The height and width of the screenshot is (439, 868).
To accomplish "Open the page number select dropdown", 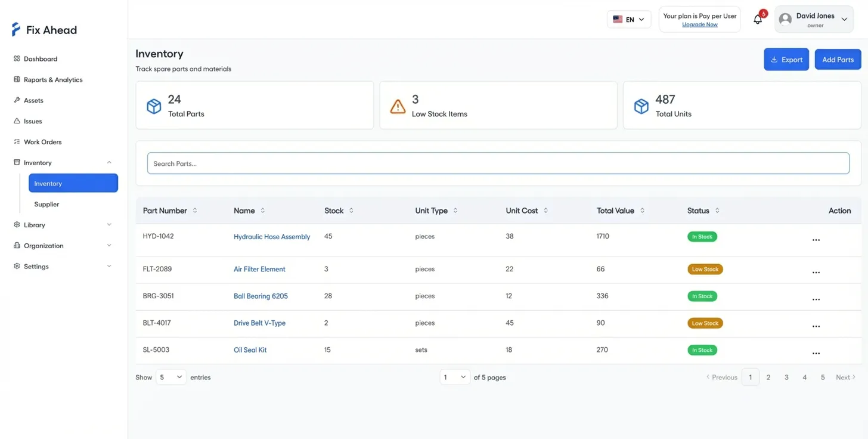I will point(454,377).
